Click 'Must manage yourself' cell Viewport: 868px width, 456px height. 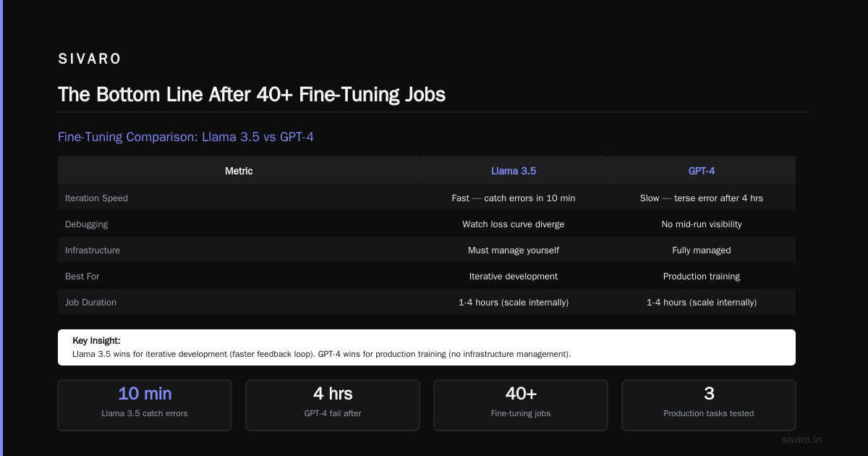pyautogui.click(x=514, y=250)
